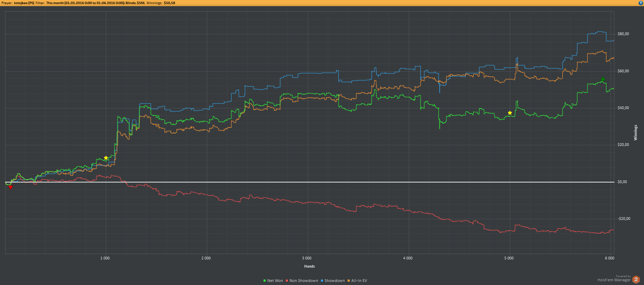Click the -$20,00 axis label
The image size is (644, 285).
pos(624,219)
